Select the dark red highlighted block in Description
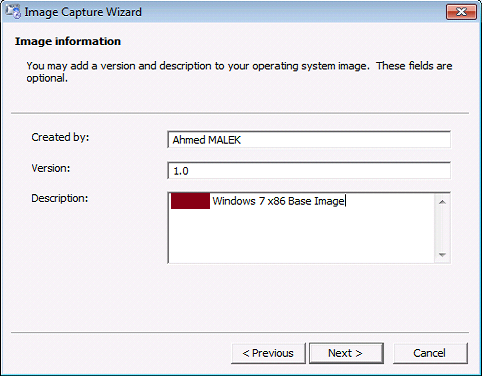 pos(190,201)
